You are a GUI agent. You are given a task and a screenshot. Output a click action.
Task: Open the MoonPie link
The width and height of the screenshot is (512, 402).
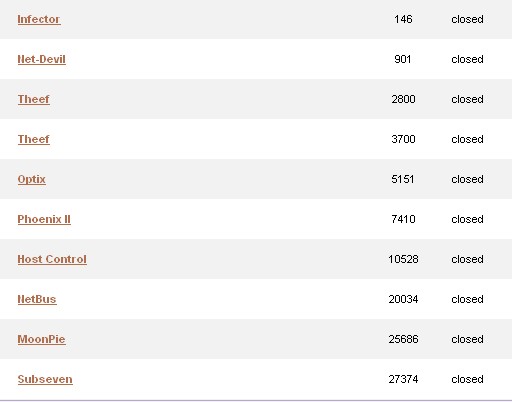coord(42,339)
